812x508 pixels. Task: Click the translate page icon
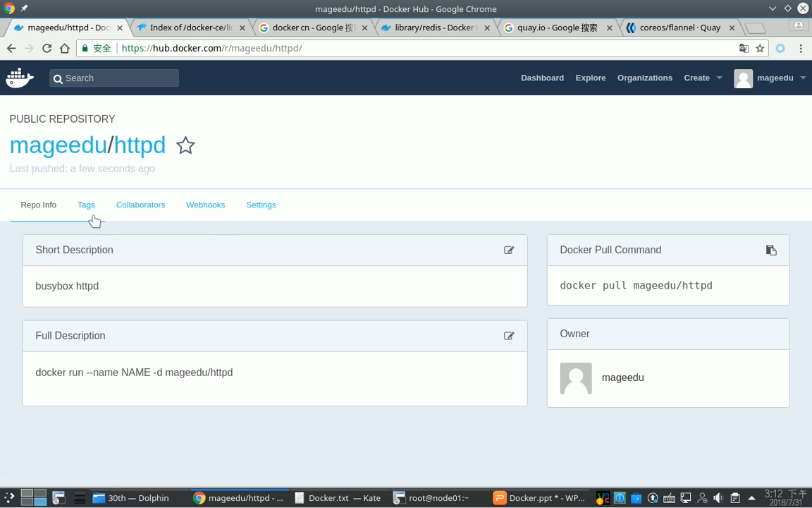coord(744,48)
